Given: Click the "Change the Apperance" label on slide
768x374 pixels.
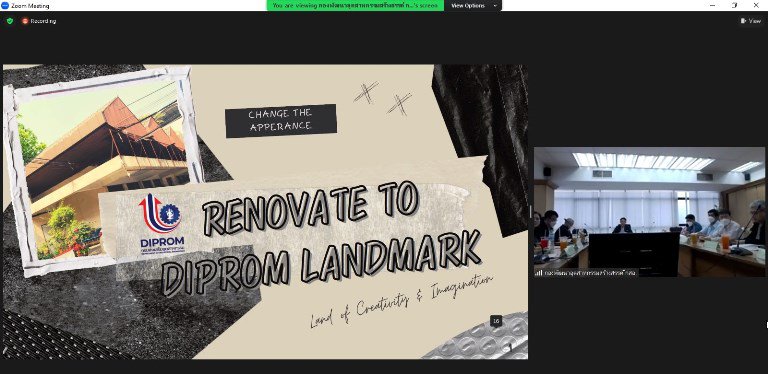Looking at the screenshot, I should point(281,120).
